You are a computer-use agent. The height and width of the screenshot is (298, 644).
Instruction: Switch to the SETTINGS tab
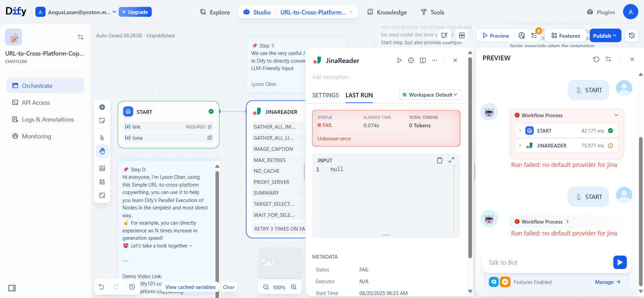click(x=325, y=95)
